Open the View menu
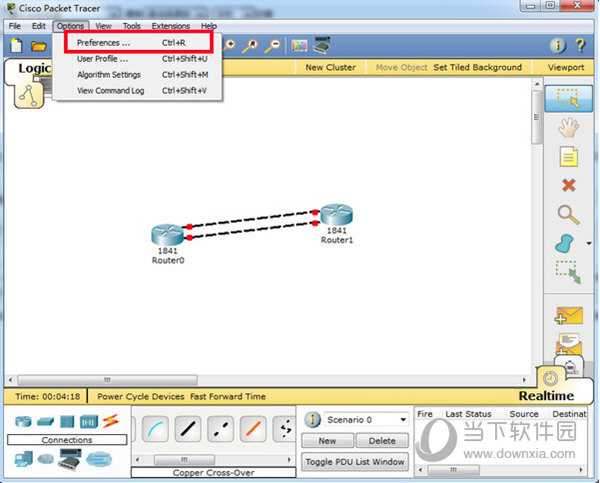 (103, 26)
